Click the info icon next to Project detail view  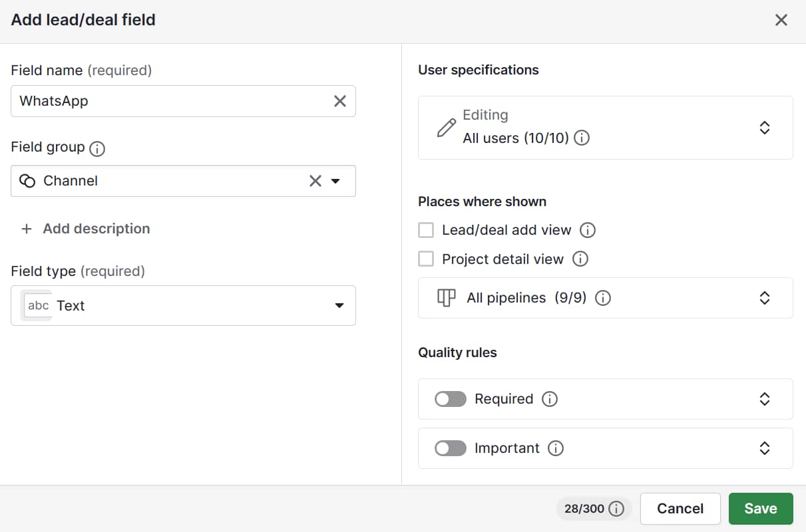580,259
